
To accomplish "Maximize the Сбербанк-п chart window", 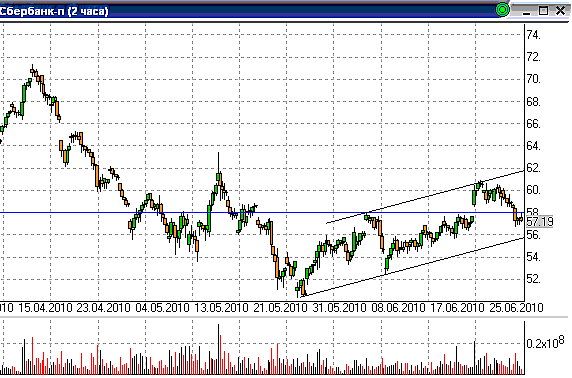I will 543,11.
